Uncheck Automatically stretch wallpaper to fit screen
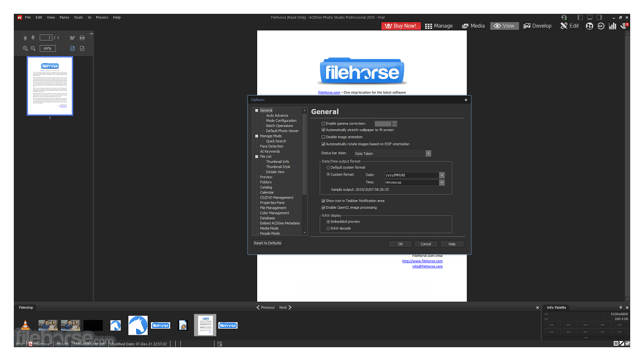Viewport: 644px width, 361px height. 323,130
